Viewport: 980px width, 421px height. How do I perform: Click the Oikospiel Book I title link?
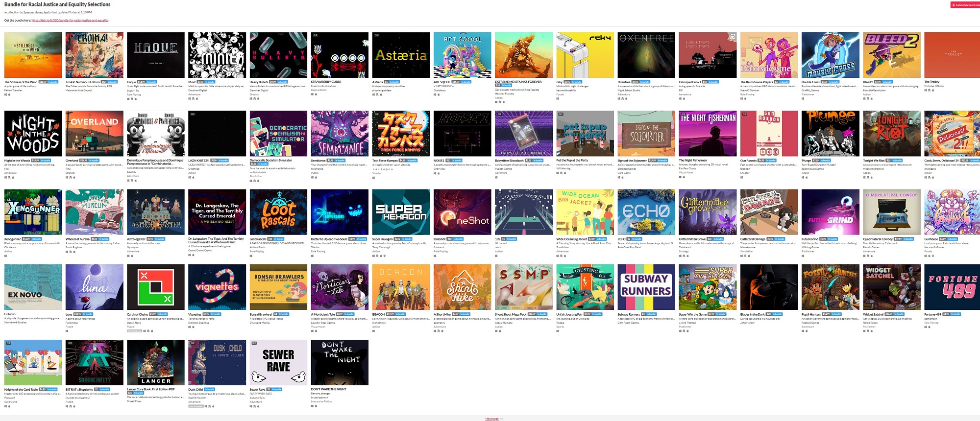point(689,82)
